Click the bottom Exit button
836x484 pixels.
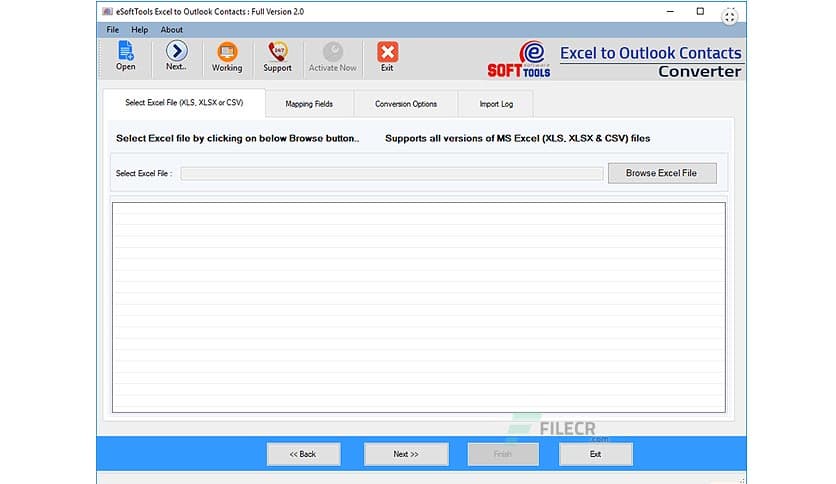click(x=596, y=454)
